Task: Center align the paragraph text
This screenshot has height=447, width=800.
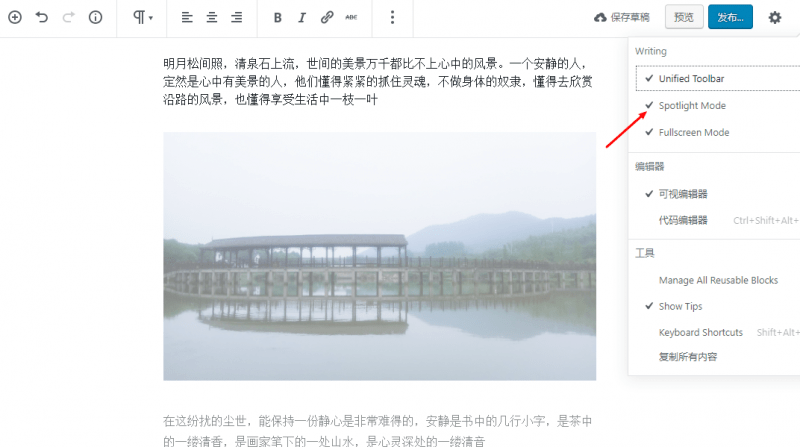Action: pos(212,17)
